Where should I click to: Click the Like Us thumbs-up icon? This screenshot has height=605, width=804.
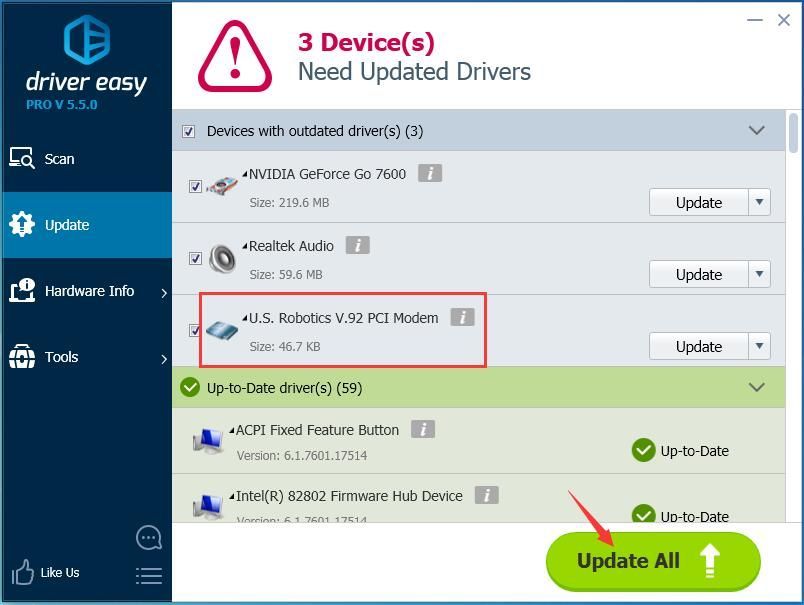[x=23, y=572]
